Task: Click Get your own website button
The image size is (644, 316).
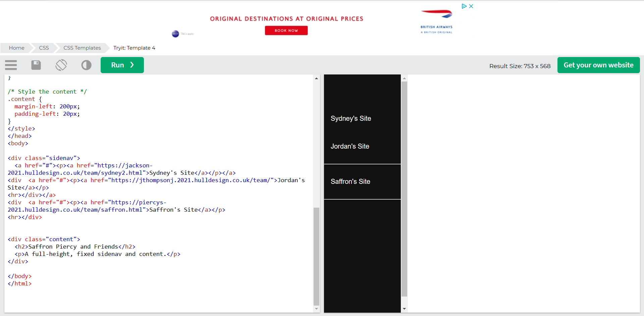Action: [x=598, y=65]
